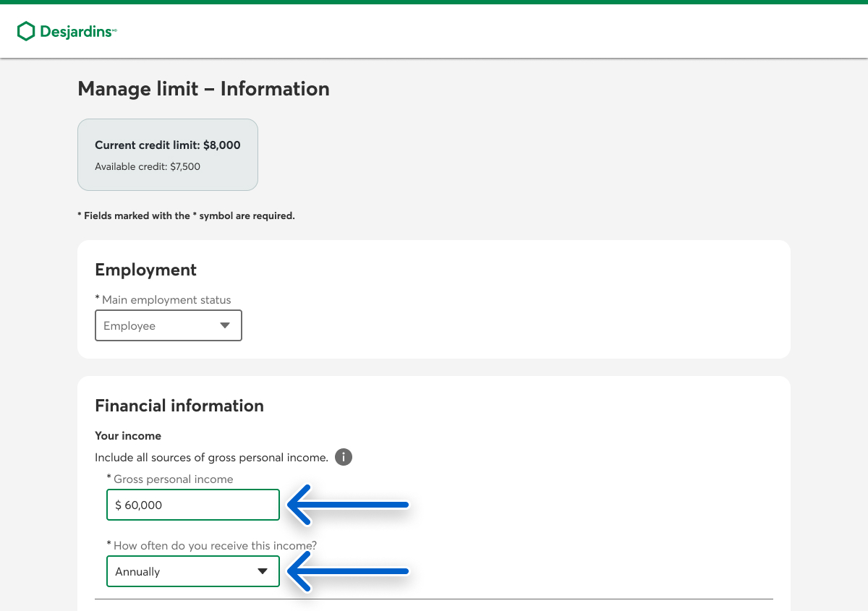Click the Gross personal income field
Screen dimensions: 868x611
click(193, 505)
